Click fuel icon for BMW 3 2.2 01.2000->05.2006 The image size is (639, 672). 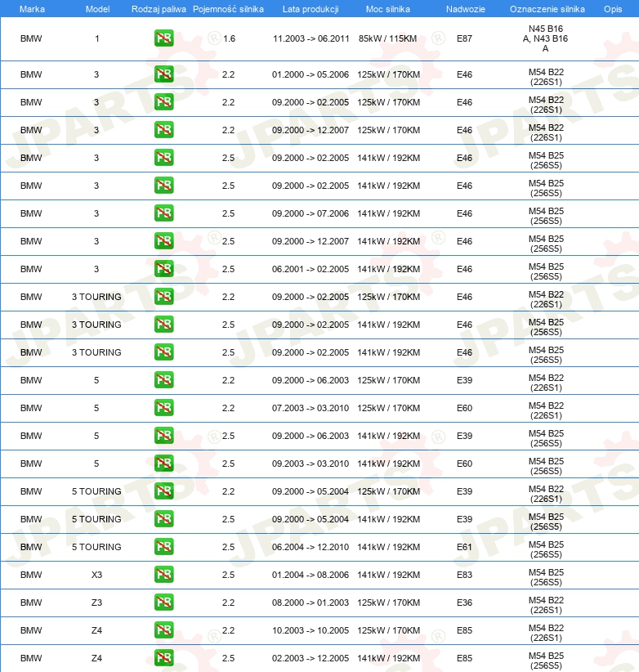[164, 74]
